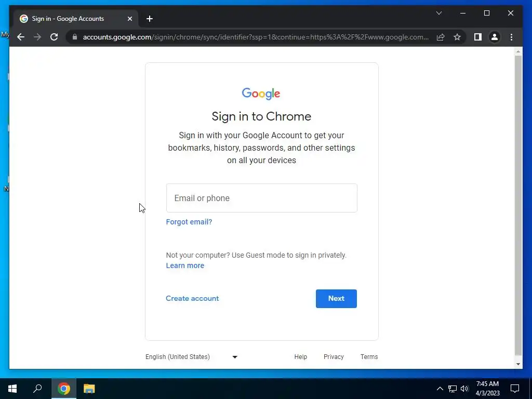Click the forward navigation arrow
This screenshot has width=532, height=399.
(x=37, y=37)
